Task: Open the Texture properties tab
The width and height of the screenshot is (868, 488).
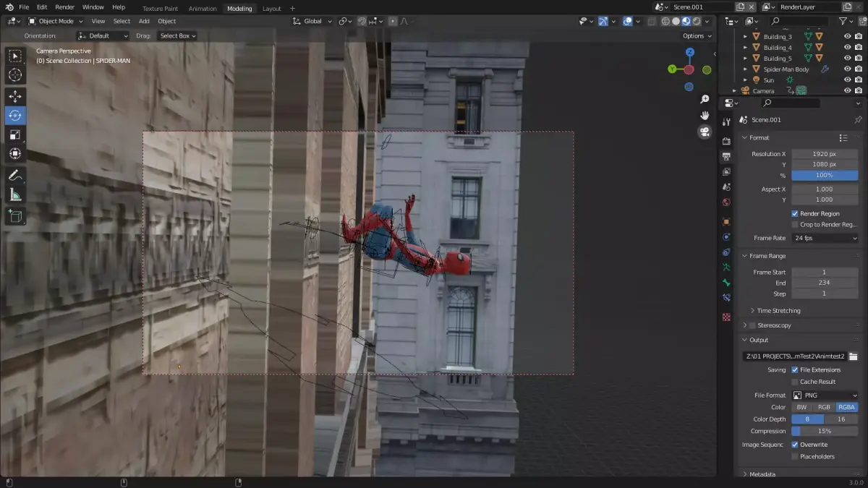Action: click(x=726, y=317)
